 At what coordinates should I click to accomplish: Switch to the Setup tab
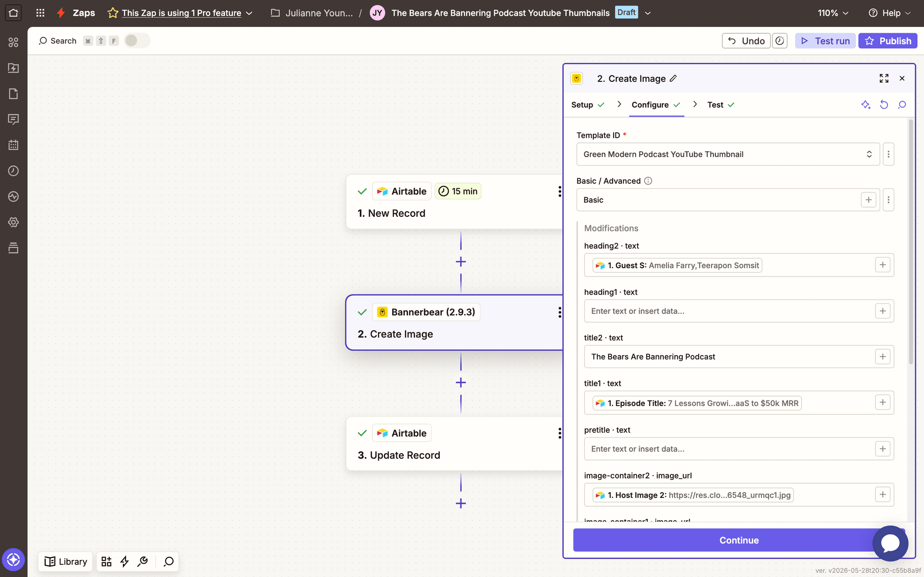click(x=588, y=105)
